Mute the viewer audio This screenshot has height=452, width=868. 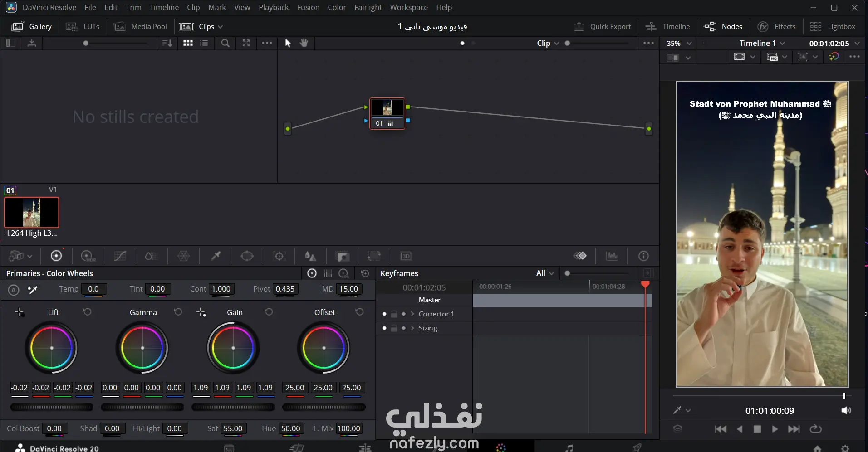(846, 410)
